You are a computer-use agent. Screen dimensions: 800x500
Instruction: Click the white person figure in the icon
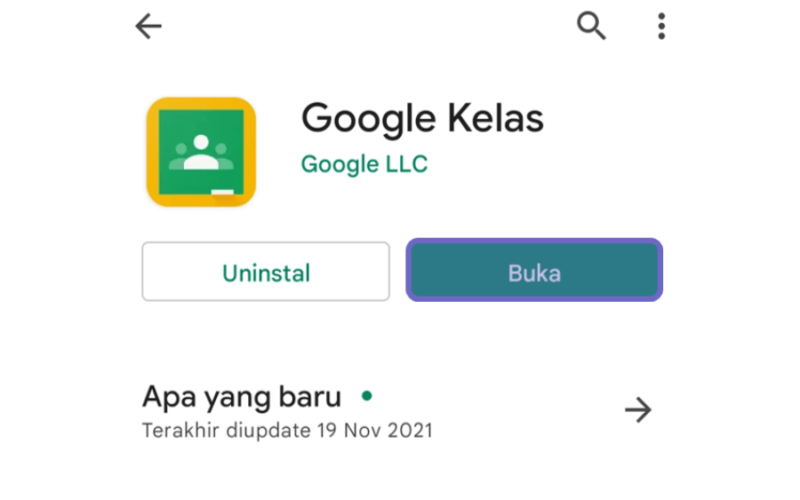point(201,152)
